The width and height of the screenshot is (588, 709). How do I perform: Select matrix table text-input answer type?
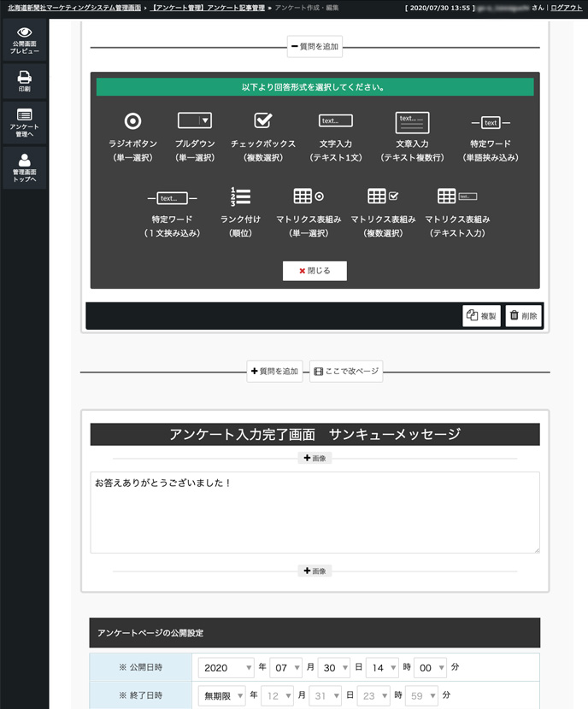click(457, 196)
